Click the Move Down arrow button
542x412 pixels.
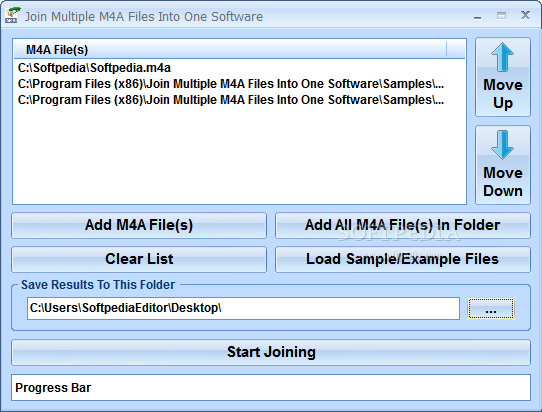click(x=503, y=165)
